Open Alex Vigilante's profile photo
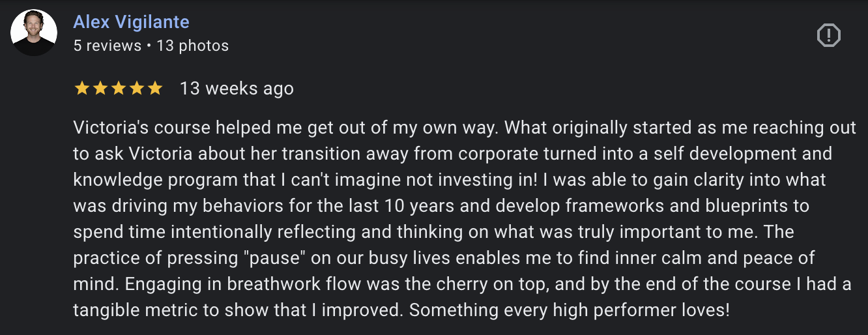The width and height of the screenshot is (868, 335). [x=34, y=33]
